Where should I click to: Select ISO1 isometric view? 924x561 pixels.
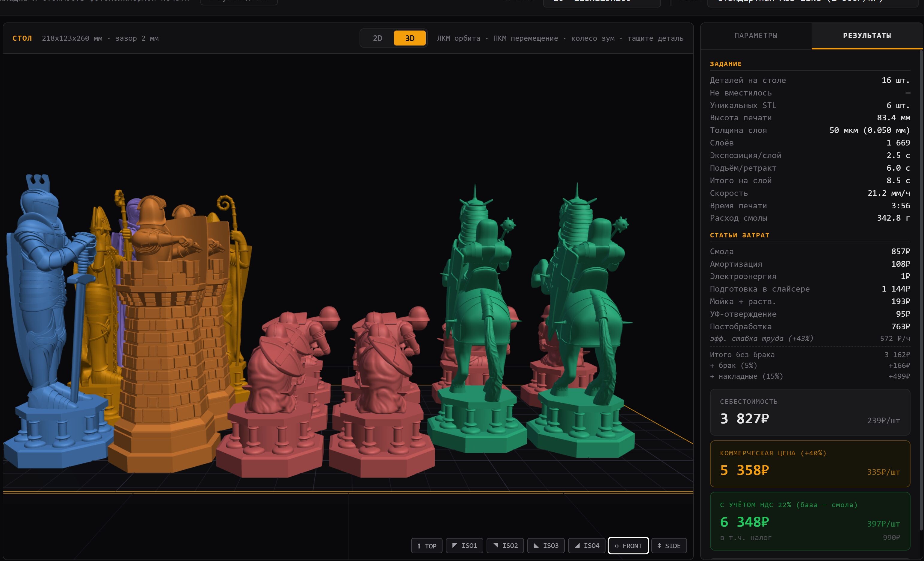point(464,546)
